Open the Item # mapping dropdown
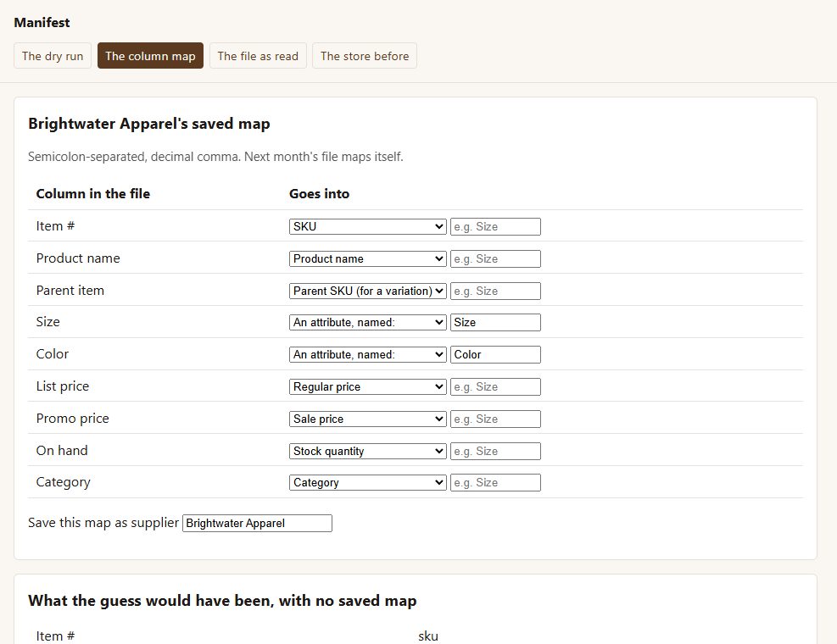Screen dimensions: 837x644 click(368, 226)
